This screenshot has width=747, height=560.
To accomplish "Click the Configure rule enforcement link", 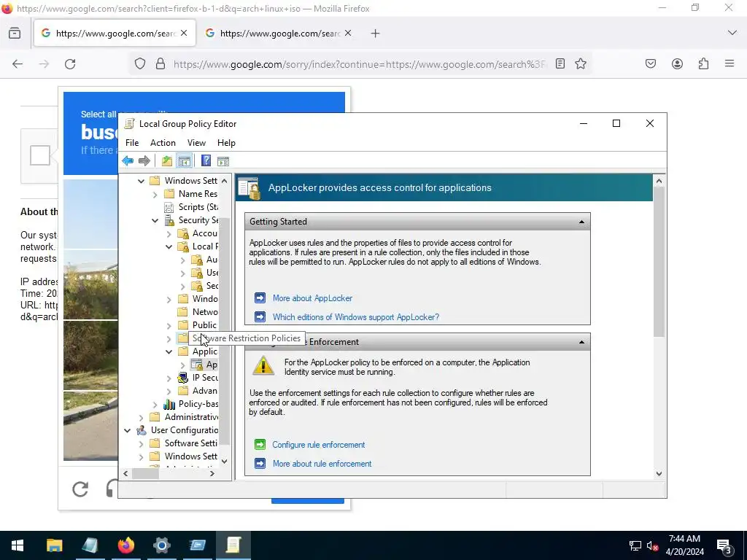I will click(x=319, y=445).
